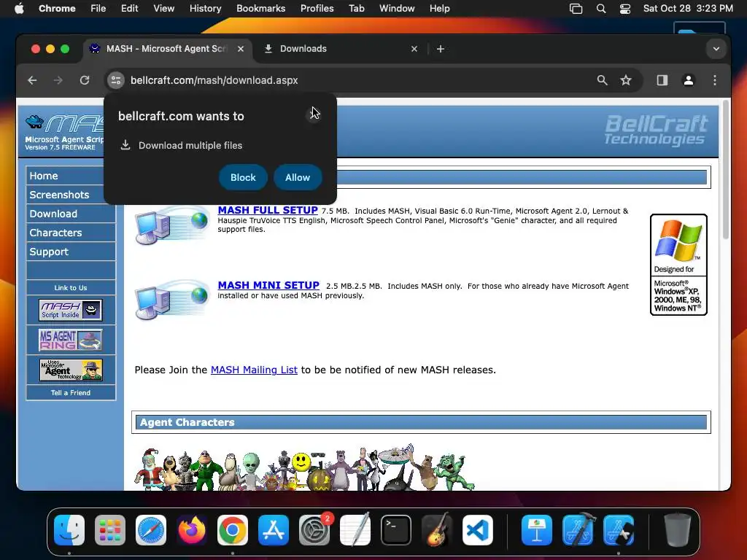Open Screenshots in site sidebar
The image size is (747, 560).
point(71,195)
